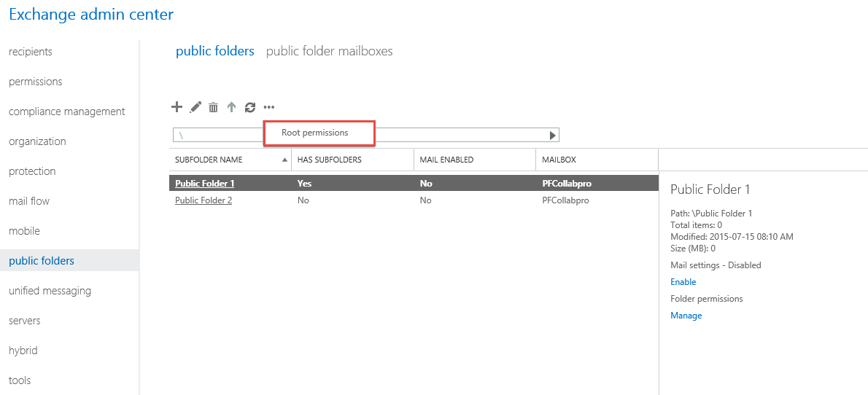Click the go arrow beside path field

(552, 135)
